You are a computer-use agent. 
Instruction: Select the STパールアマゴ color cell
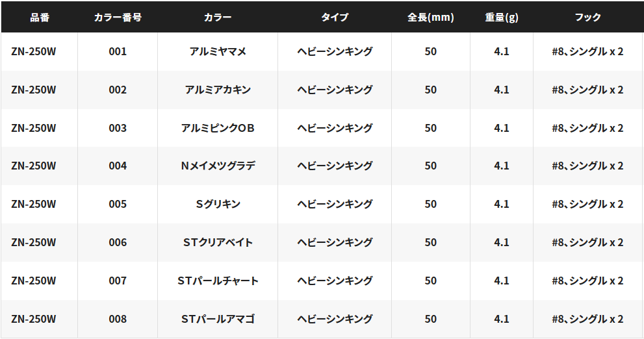[x=218, y=319]
